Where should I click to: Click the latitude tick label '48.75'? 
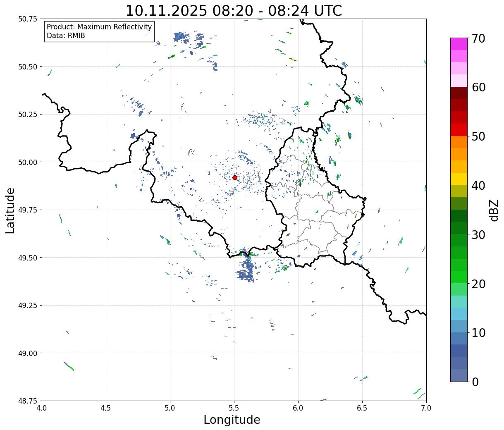tap(28, 401)
